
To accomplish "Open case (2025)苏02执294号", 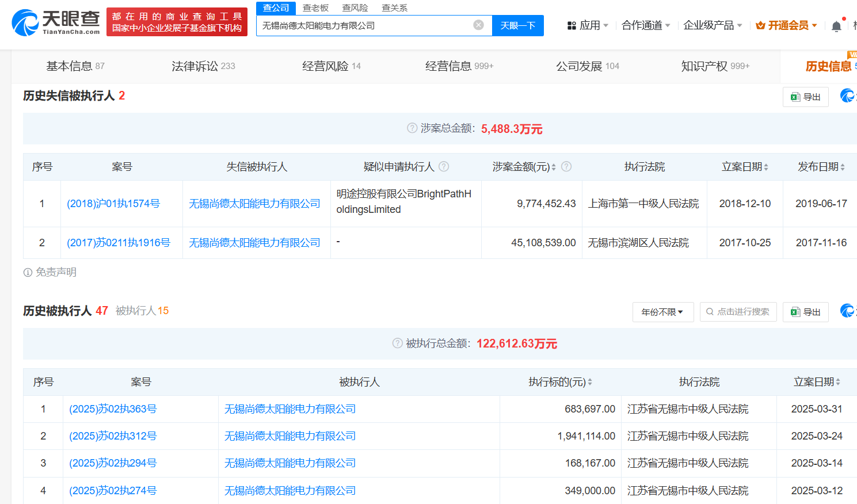I will [x=113, y=463].
